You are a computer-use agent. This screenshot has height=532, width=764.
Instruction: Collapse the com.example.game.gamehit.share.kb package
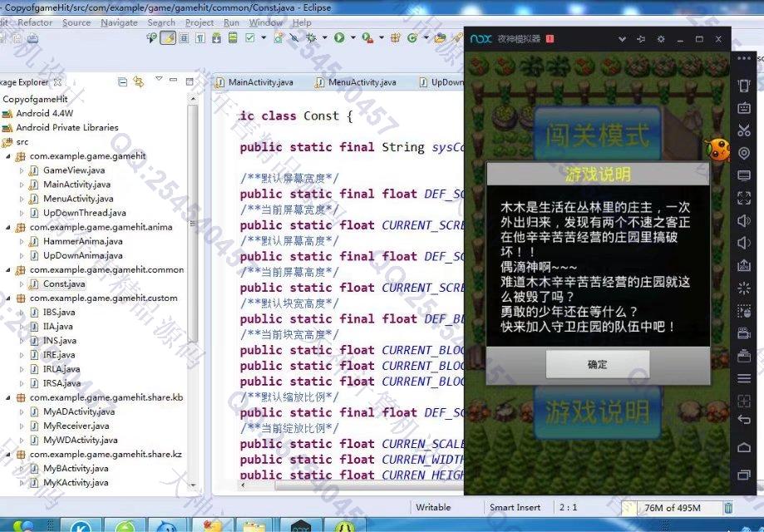pyautogui.click(x=8, y=397)
